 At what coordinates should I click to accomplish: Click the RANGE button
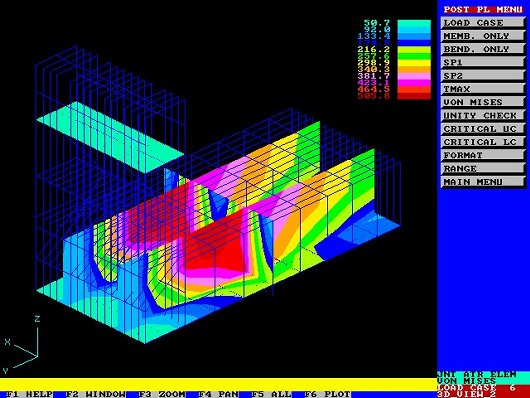483,168
